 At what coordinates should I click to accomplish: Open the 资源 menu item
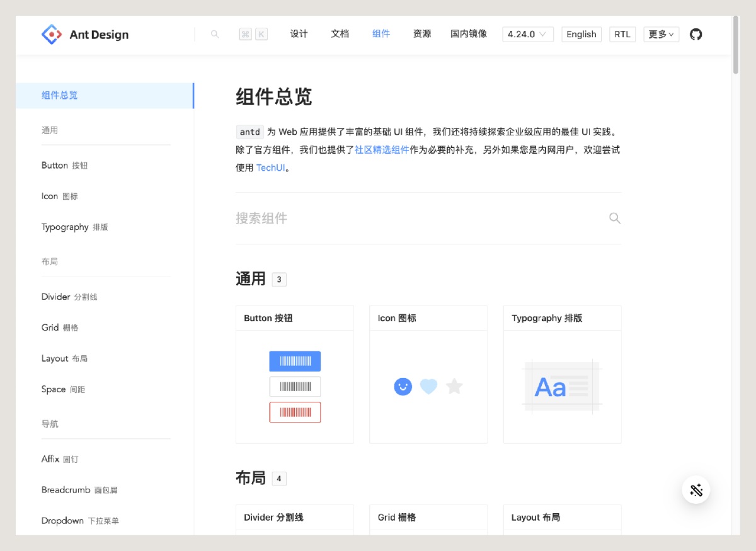click(x=422, y=34)
